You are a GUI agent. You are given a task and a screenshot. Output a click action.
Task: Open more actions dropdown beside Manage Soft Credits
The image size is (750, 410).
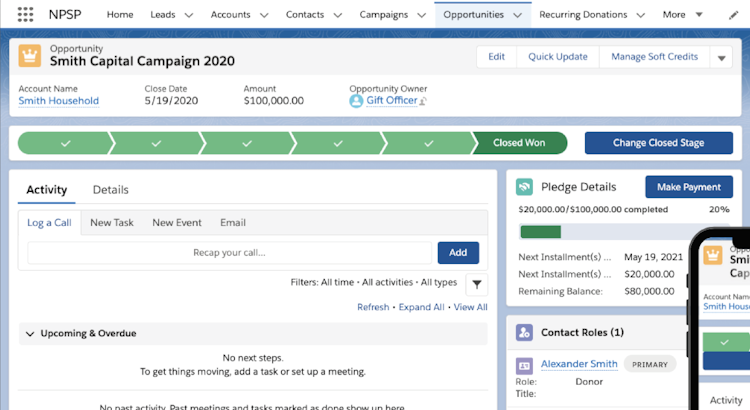click(721, 58)
